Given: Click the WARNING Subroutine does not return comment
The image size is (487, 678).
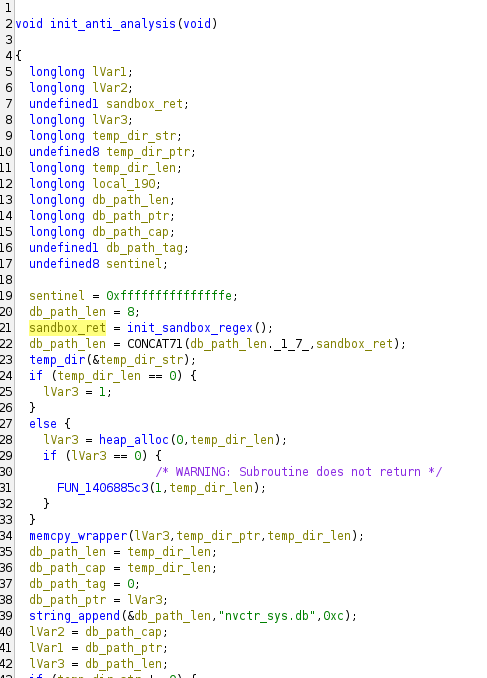Looking at the screenshot, I should [x=299, y=472].
